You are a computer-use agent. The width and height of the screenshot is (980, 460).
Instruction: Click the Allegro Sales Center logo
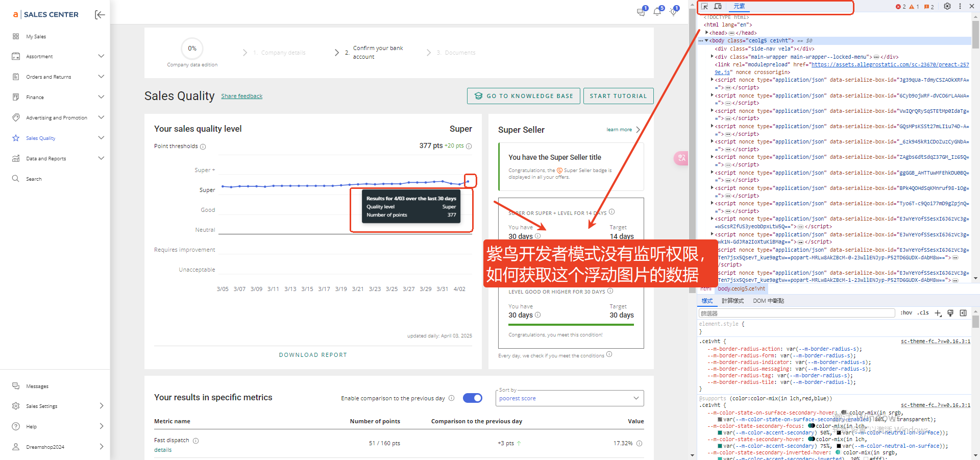45,15
